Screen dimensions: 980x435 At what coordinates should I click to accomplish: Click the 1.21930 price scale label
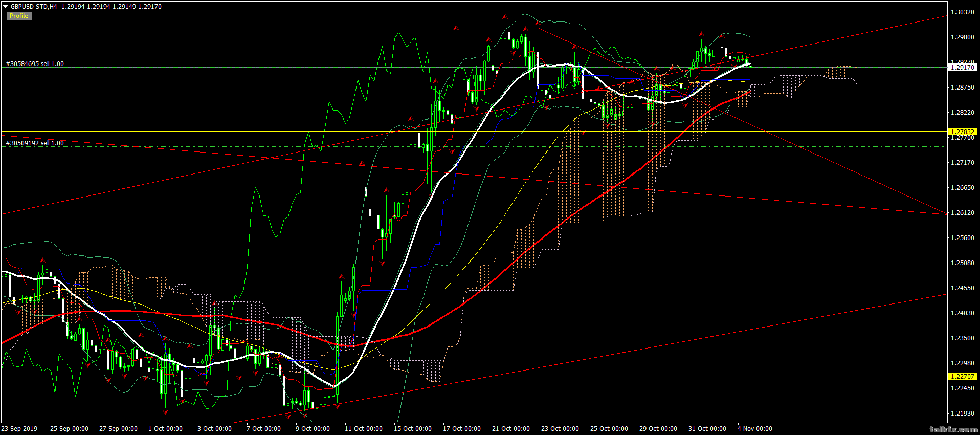point(962,413)
